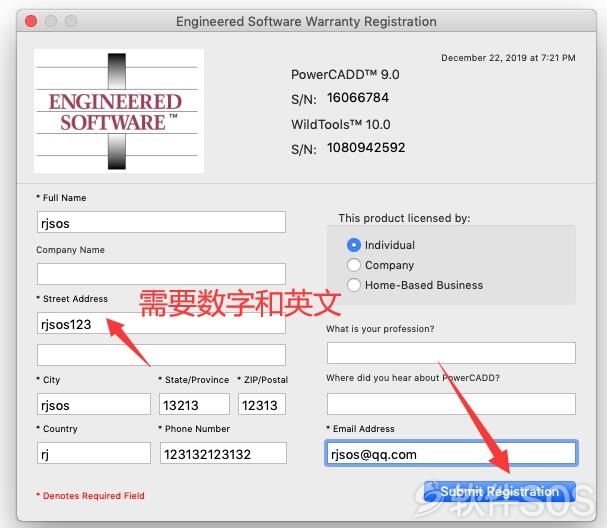Click the Company Name input field
The height and width of the screenshot is (528, 607).
(x=161, y=274)
